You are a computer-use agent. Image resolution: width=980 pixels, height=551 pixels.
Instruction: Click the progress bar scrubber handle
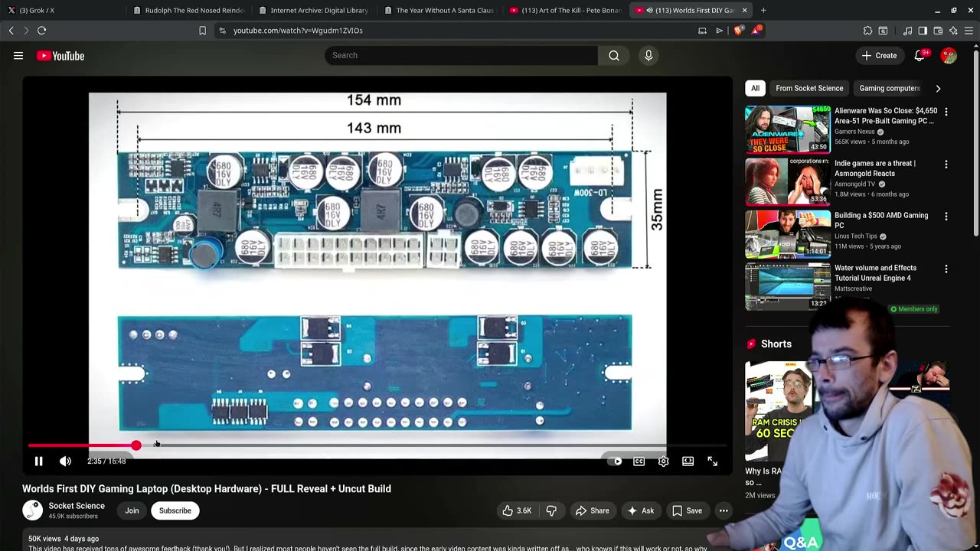tap(136, 445)
